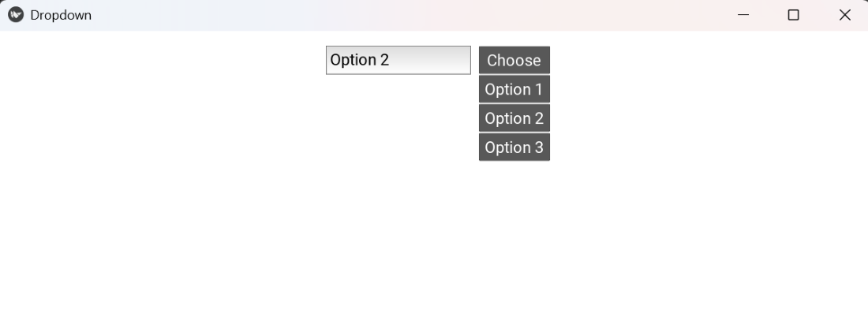Maximize the Dropdown window
The height and width of the screenshot is (325, 868).
(793, 15)
